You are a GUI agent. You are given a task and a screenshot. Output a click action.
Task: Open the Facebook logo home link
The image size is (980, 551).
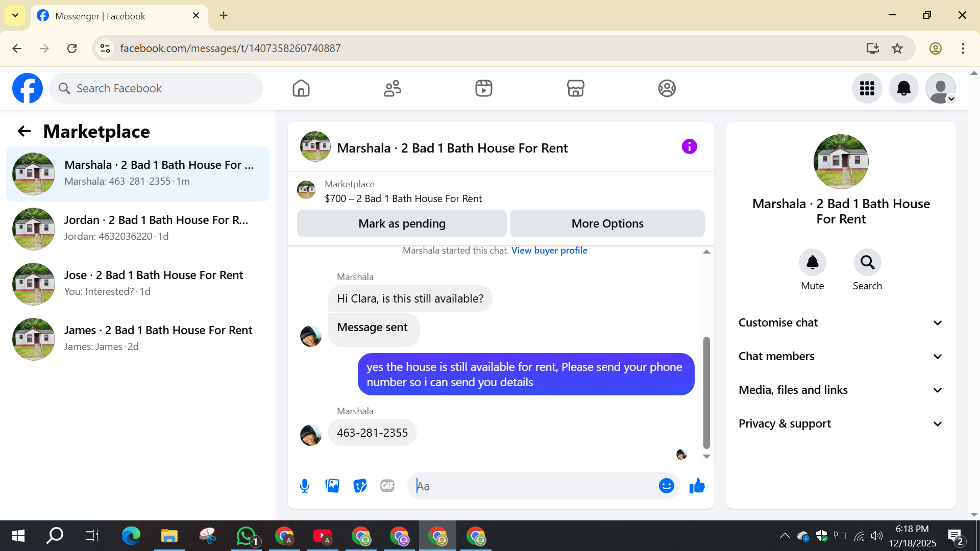[28, 88]
